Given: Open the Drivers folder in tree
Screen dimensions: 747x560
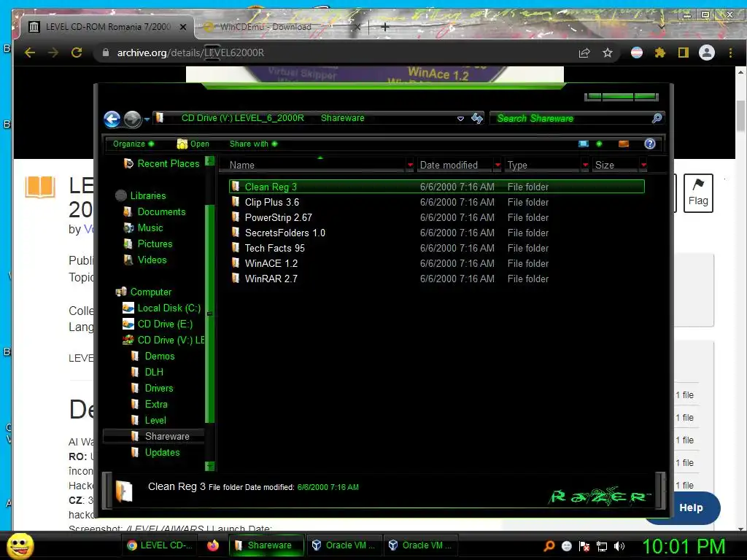Looking at the screenshot, I should (152, 388).
